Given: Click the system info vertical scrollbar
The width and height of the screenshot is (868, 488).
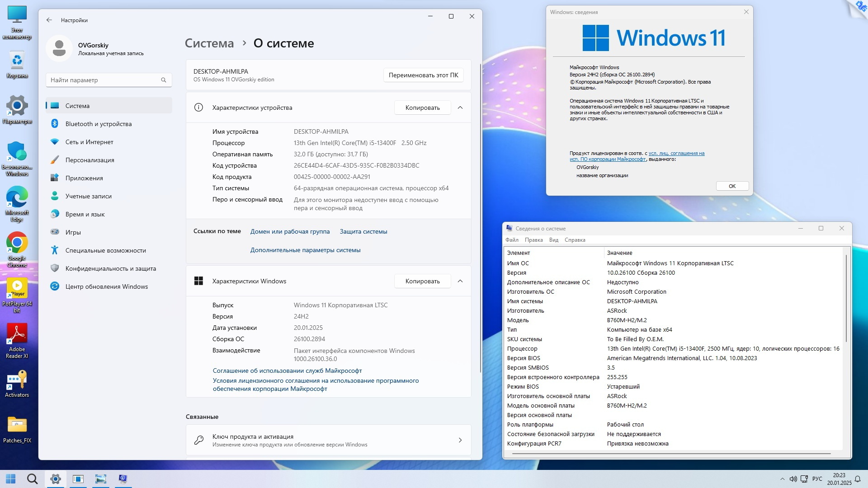Looking at the screenshot, I should pyautogui.click(x=846, y=298).
